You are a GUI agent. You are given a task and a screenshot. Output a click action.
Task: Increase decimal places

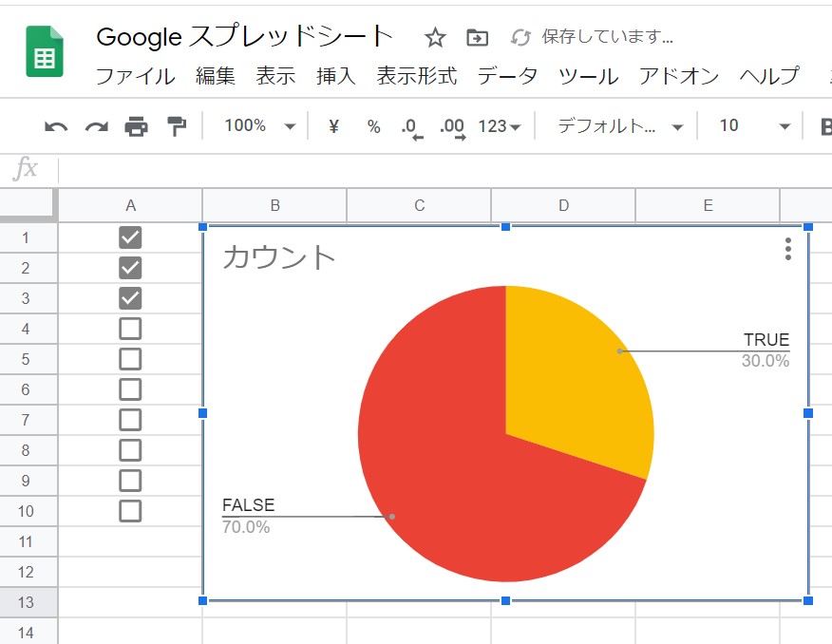[x=451, y=124]
